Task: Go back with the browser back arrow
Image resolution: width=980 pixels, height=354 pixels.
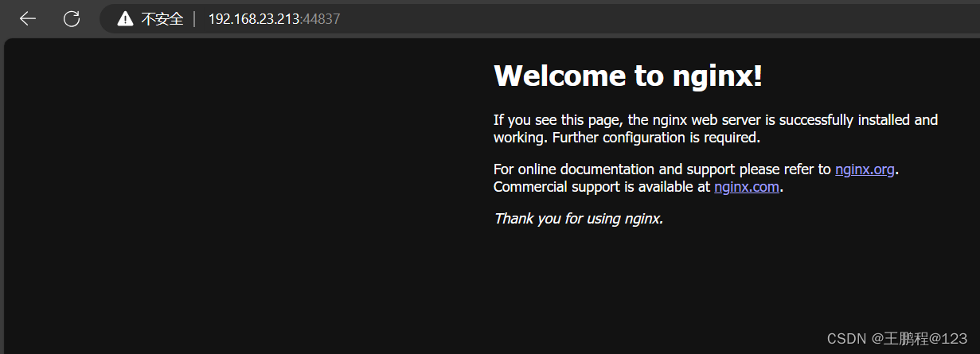Action: (28, 19)
